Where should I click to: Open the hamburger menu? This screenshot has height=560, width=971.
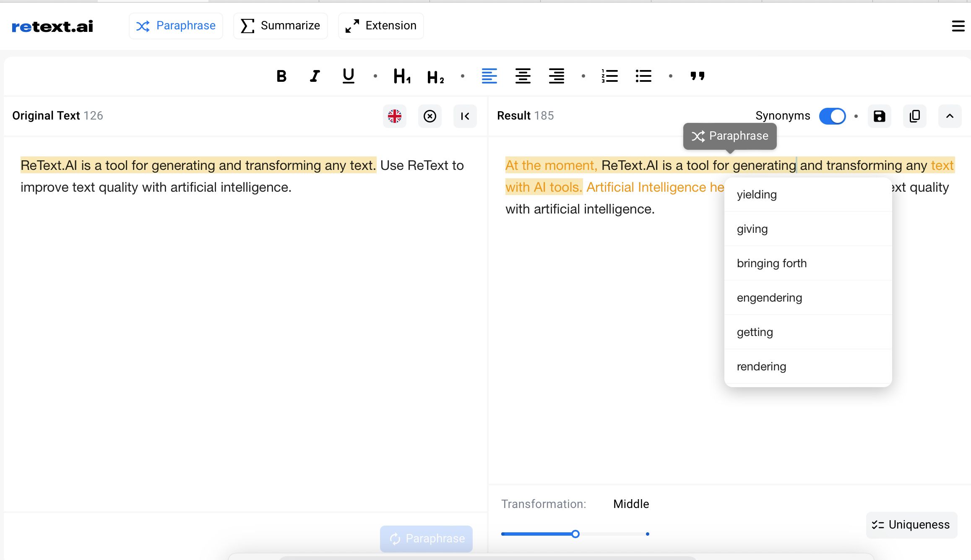click(x=958, y=26)
